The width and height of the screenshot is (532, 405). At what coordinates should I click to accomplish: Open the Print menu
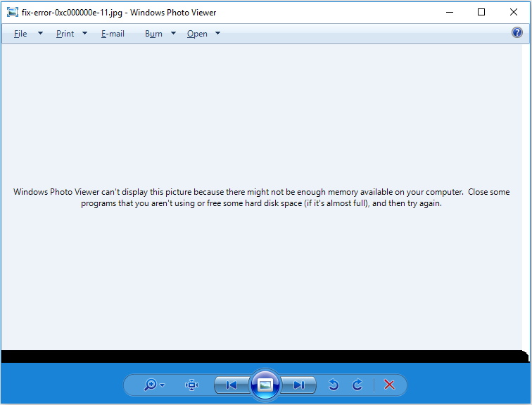pos(65,34)
